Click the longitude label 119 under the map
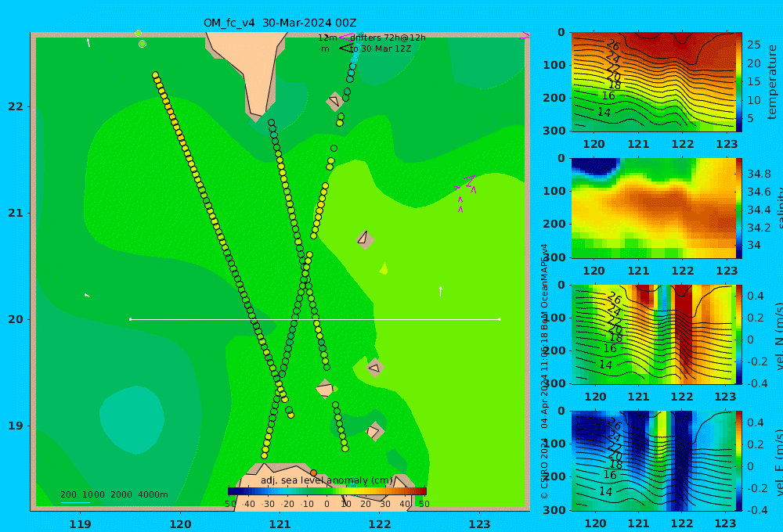This screenshot has height=532, width=783. coord(80,524)
